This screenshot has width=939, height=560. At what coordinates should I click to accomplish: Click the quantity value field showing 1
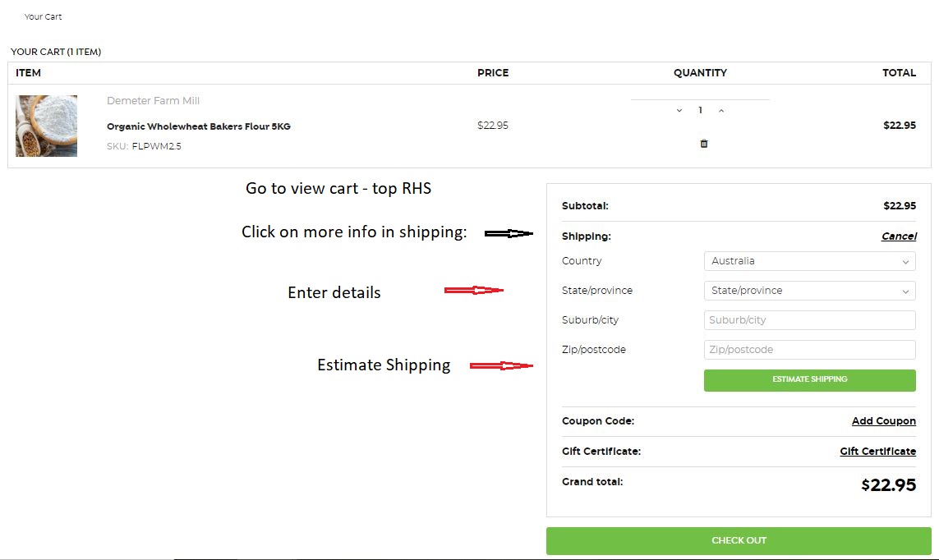700,110
